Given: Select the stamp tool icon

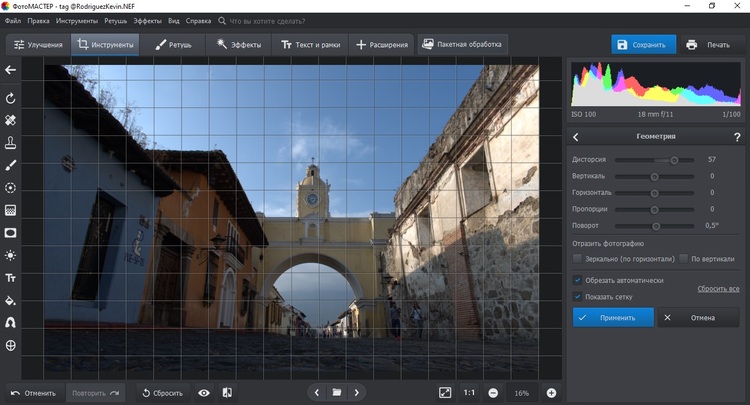Looking at the screenshot, I should tap(11, 142).
